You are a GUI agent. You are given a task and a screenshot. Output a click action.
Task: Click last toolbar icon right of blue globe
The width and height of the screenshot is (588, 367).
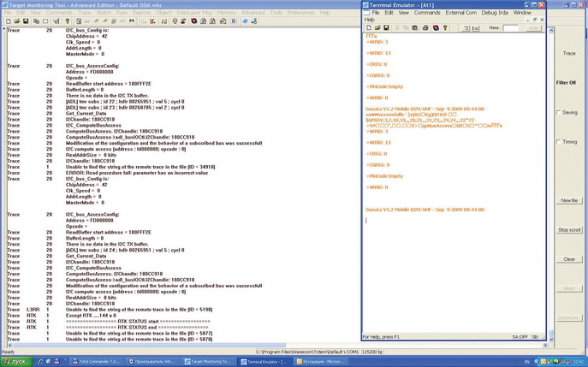(x=254, y=21)
